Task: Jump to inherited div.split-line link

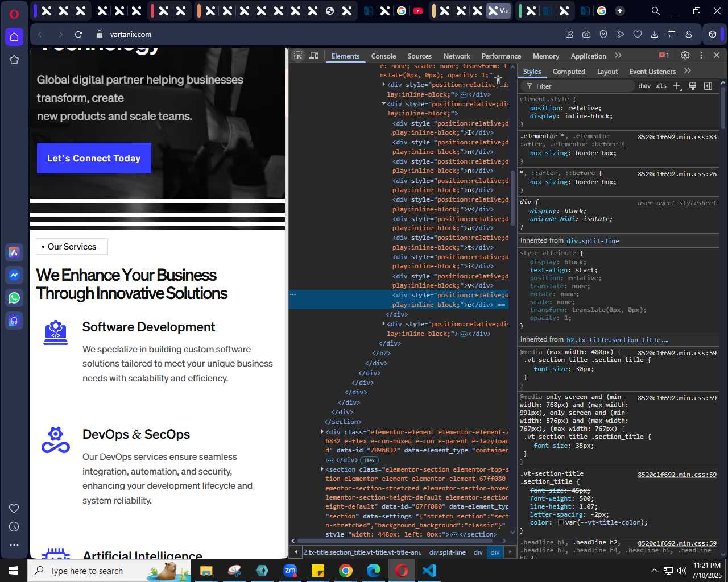Action: (593, 241)
